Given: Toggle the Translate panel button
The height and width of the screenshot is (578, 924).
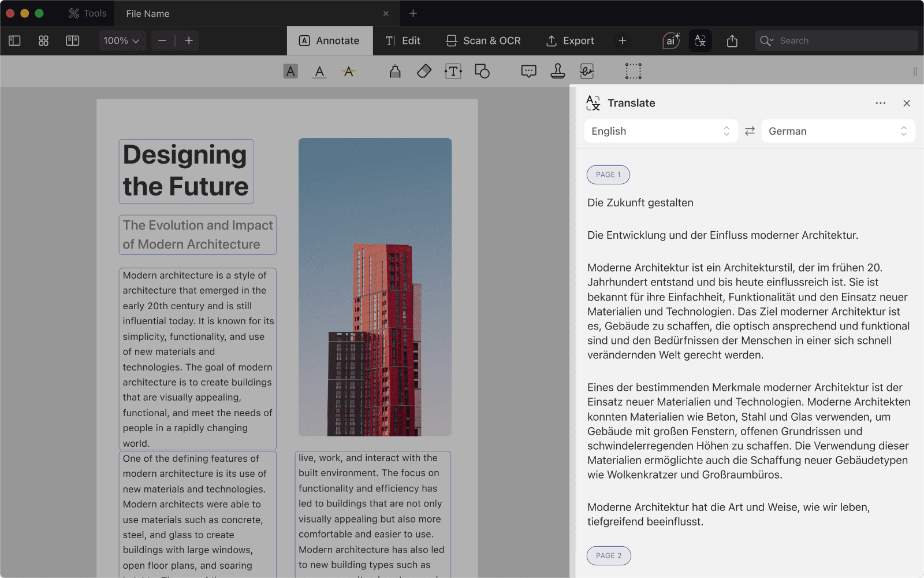Looking at the screenshot, I should click(700, 41).
